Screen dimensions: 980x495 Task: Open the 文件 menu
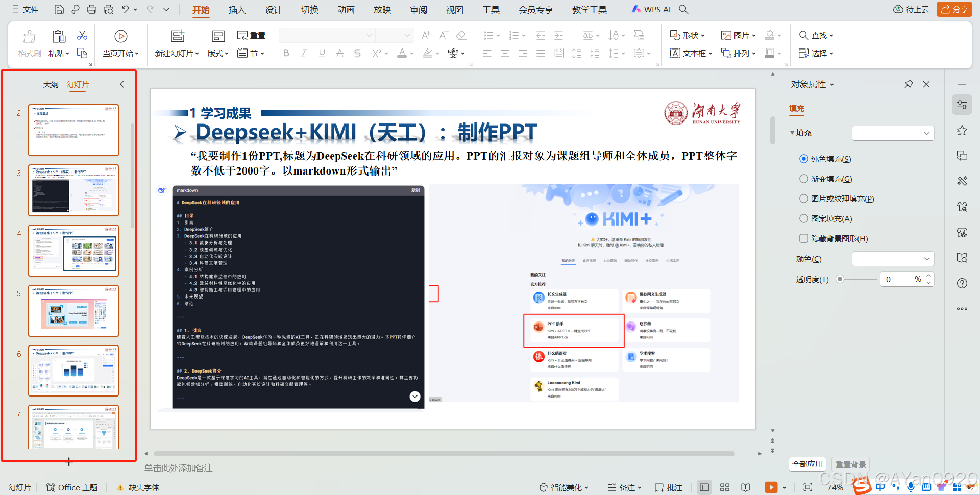click(x=25, y=9)
